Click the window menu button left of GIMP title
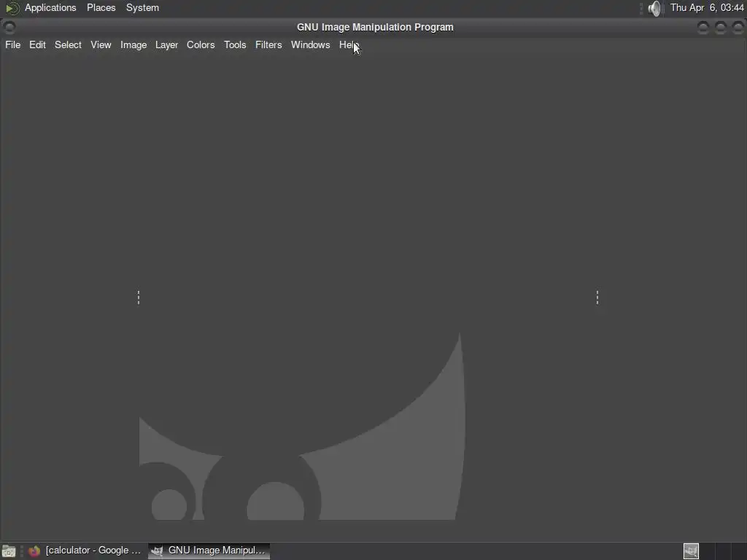747x560 pixels. tap(9, 27)
